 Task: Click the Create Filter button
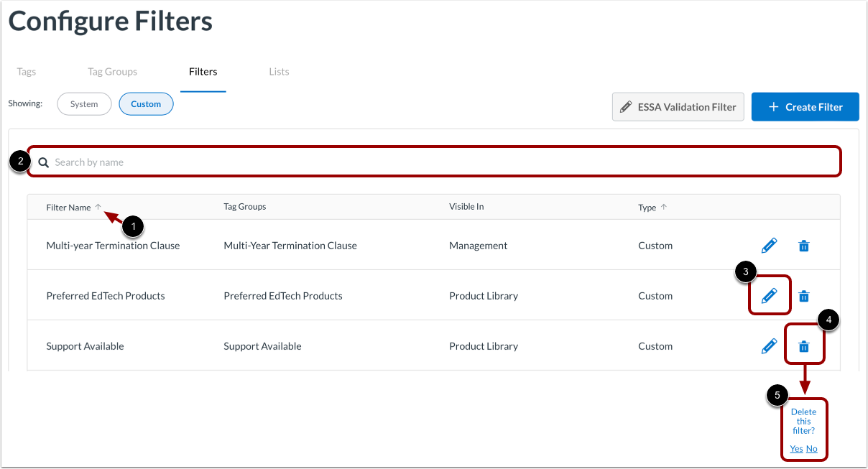point(805,107)
